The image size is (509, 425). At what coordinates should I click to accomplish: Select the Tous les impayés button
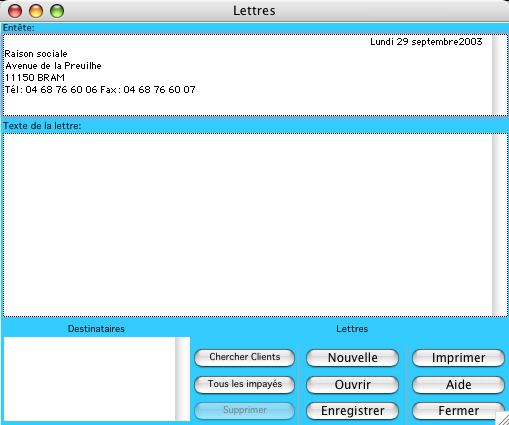click(244, 384)
